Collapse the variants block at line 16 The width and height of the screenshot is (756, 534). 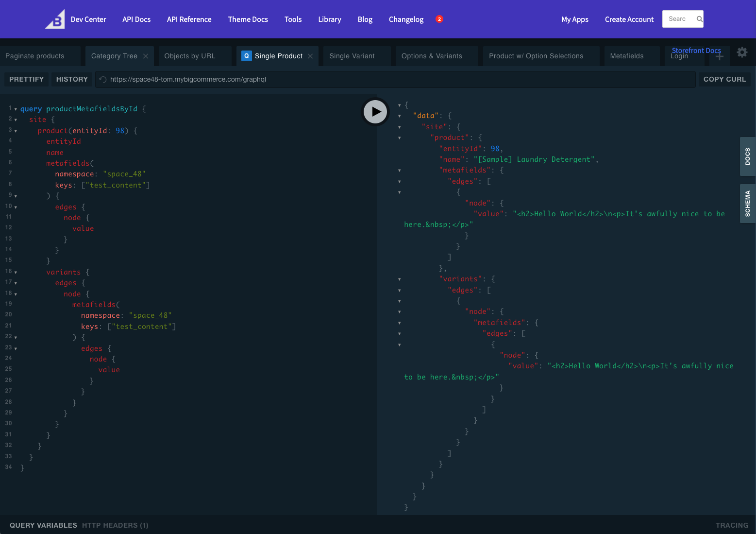pos(16,273)
